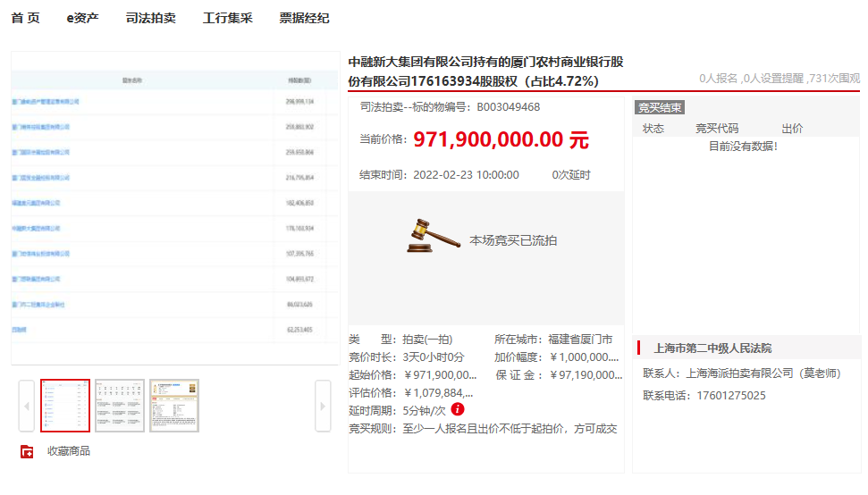The width and height of the screenshot is (868, 495).
Task: Click the contact 上海海派拍卖有限公司 (莫老师)
Action: (x=763, y=373)
